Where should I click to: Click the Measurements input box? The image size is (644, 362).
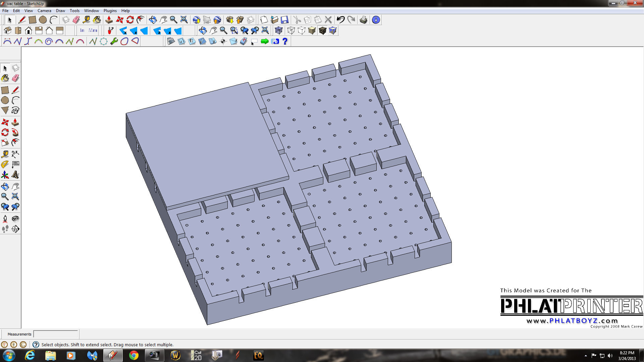[x=56, y=334]
